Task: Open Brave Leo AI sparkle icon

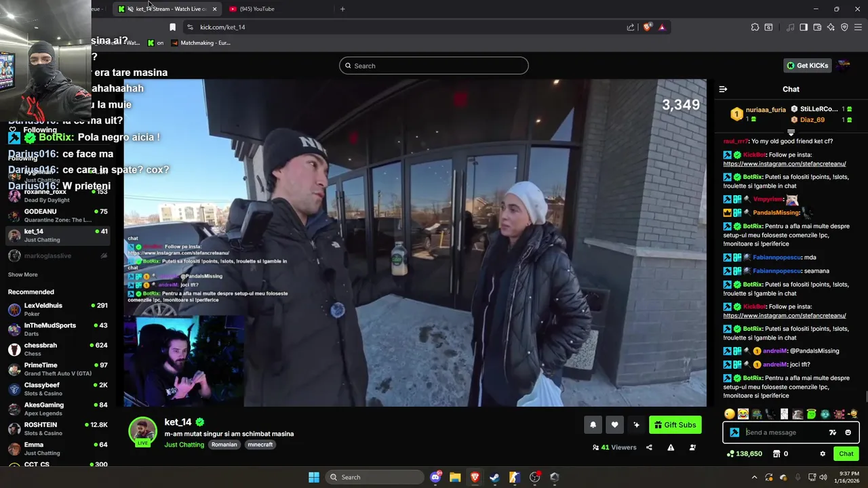Action: tap(831, 27)
